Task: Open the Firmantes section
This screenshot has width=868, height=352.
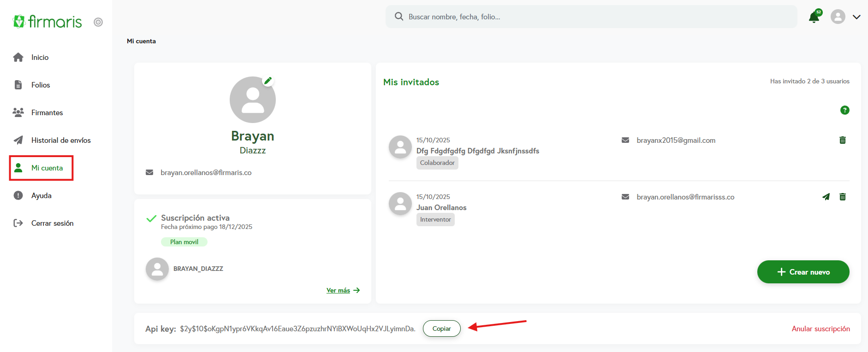Action: coord(47,112)
